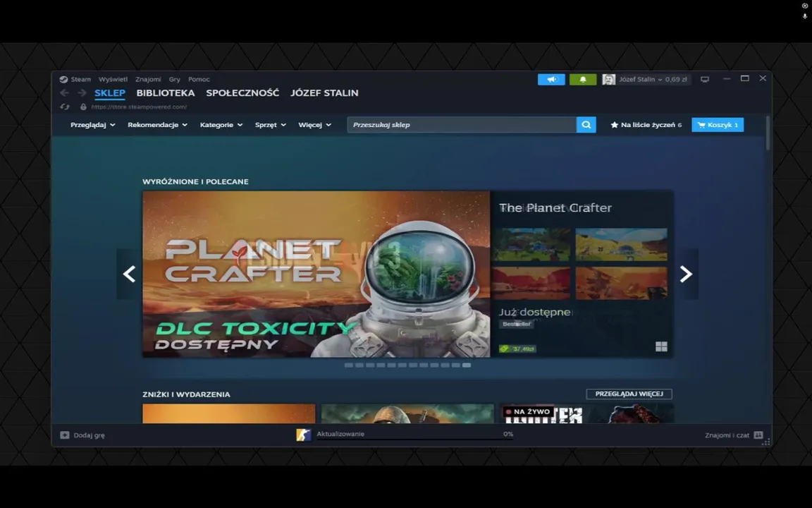Switch to the SPOŁECZNOŚĆ tab
Viewport: 812px width, 508px height.
242,93
